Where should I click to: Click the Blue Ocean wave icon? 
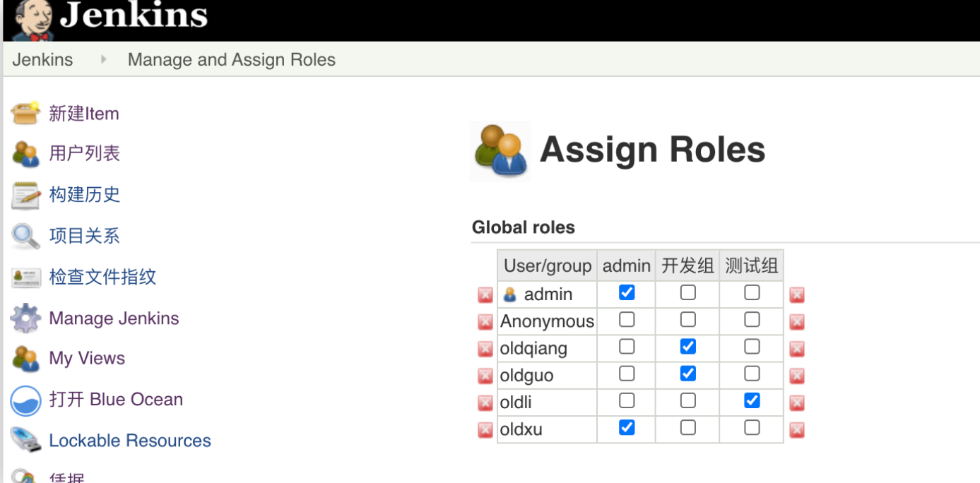[x=26, y=400]
